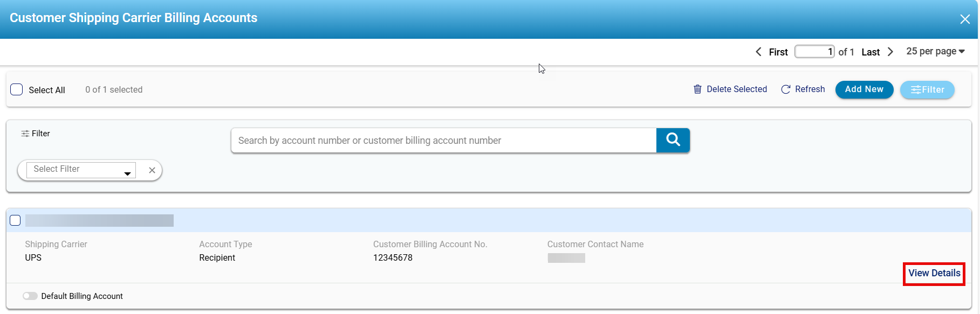This screenshot has width=980, height=314.
Task: Change the 25 per page dropdown
Action: coord(935,51)
